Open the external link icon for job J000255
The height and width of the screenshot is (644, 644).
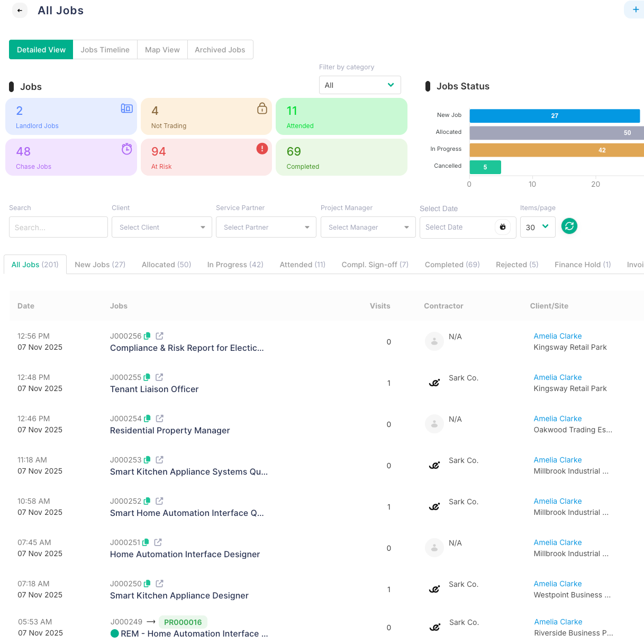160,377
